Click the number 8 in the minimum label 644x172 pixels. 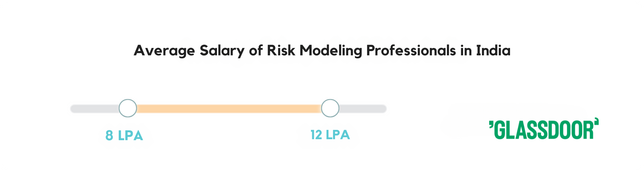[109, 136]
